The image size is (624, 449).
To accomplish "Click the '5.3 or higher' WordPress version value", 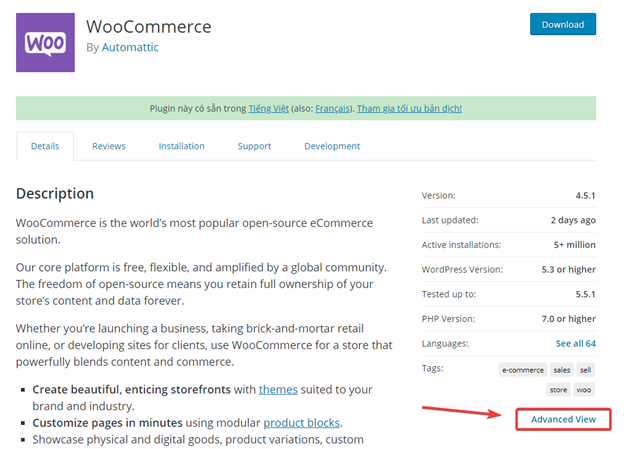I will [x=568, y=269].
